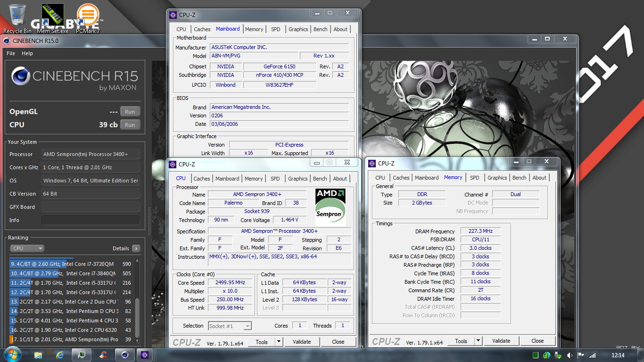Click the Cinebench R15 logo sphere
This screenshot has height=362, width=644.
pyautogui.click(x=20, y=76)
